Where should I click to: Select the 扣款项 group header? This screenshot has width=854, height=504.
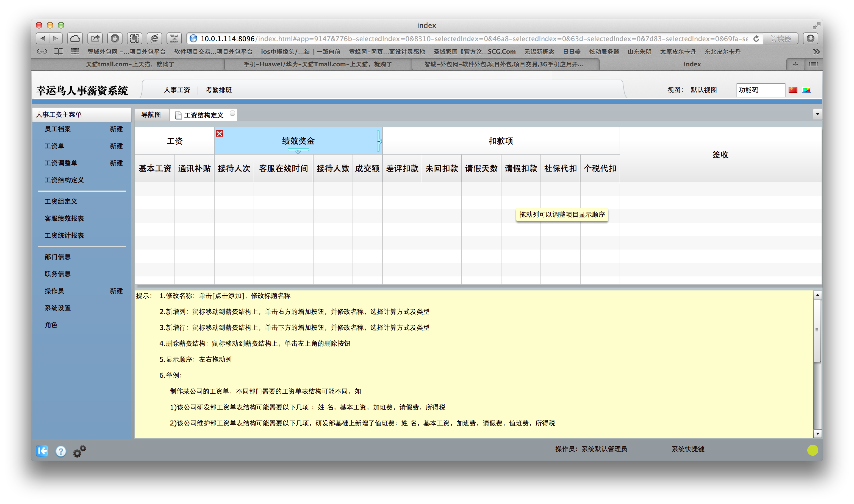pyautogui.click(x=501, y=141)
